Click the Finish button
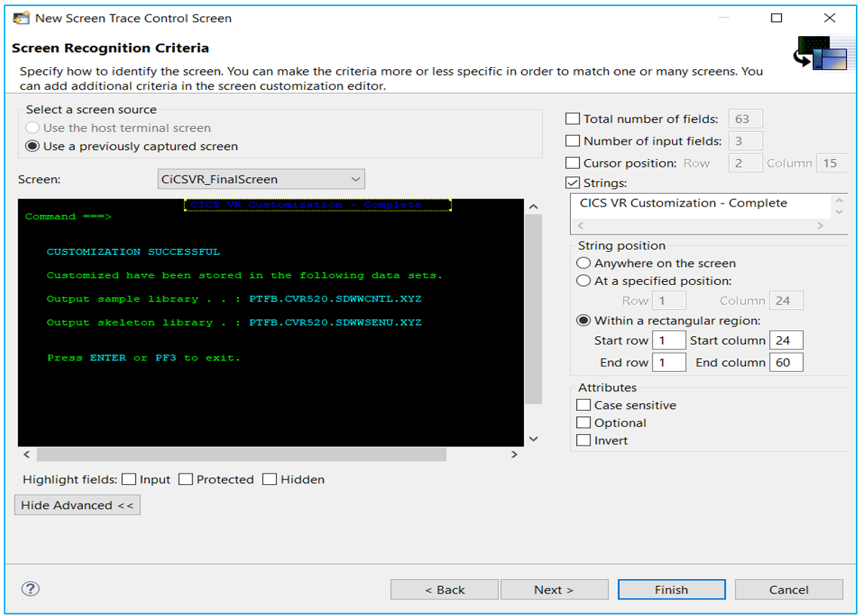 tap(671, 590)
